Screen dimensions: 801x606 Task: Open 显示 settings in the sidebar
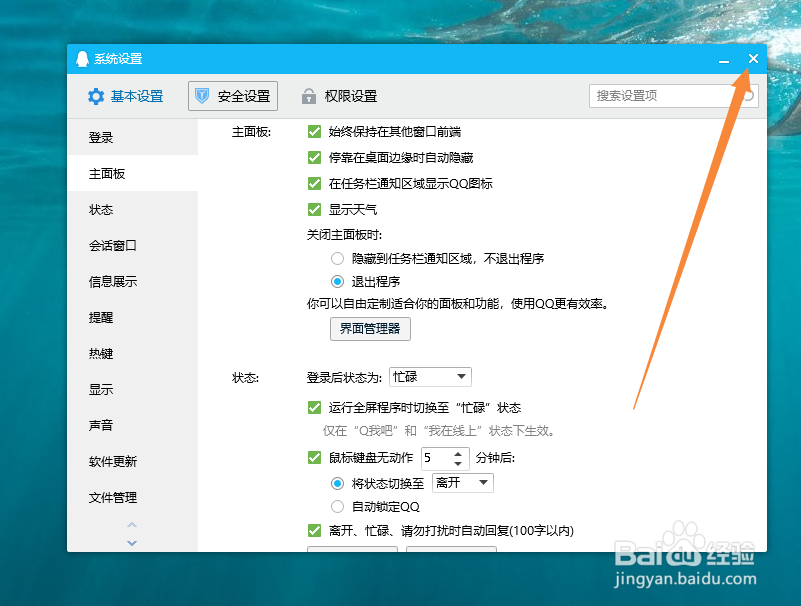click(132, 389)
